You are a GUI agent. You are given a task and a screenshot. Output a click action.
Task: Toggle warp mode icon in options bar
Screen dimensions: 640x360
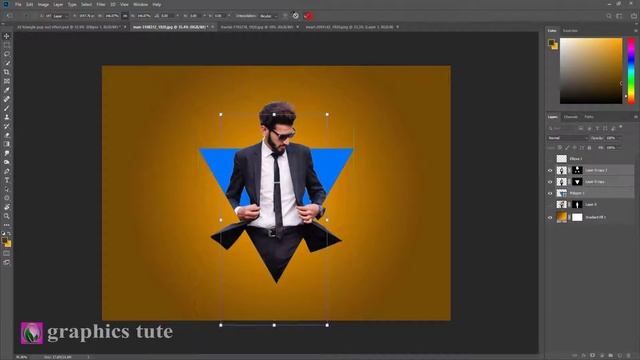click(285, 16)
